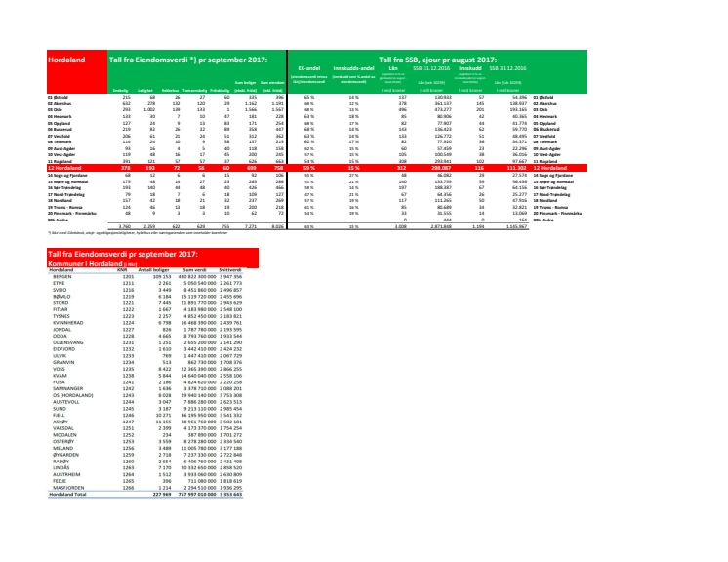Screen dimensions: 728x562
Task: Click total '8.026' under Sum eiendom
Action: click(277, 227)
